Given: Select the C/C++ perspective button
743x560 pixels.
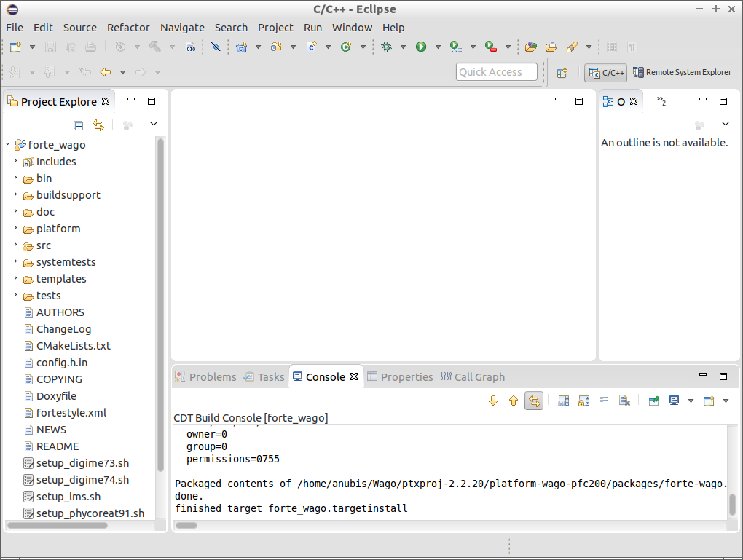Looking at the screenshot, I should point(605,73).
